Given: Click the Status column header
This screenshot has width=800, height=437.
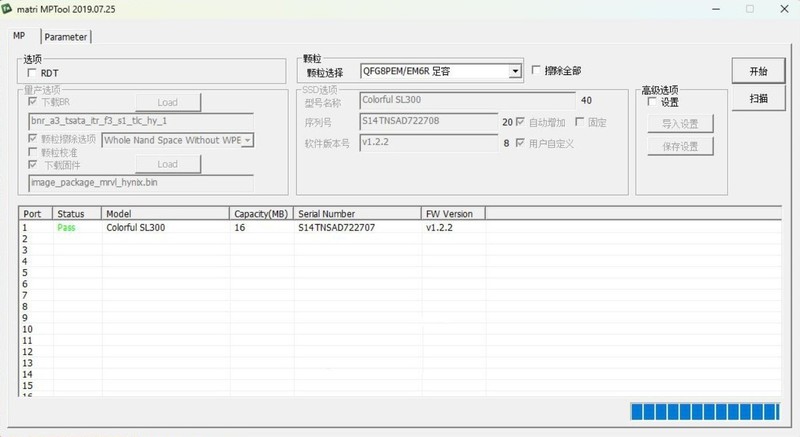Looking at the screenshot, I should pyautogui.click(x=77, y=214).
